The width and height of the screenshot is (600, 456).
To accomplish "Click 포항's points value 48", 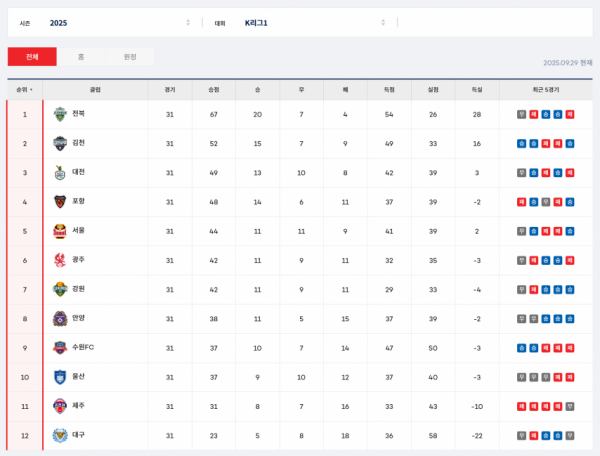I will tap(214, 202).
